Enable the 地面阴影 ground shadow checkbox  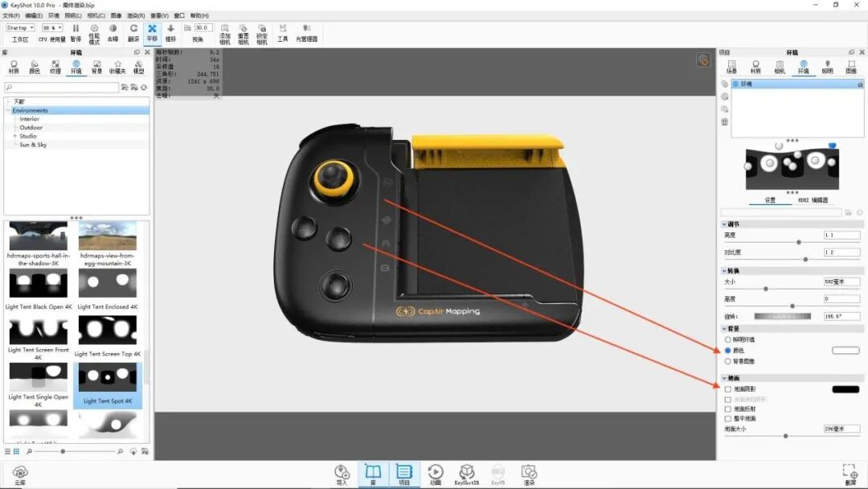[729, 388]
